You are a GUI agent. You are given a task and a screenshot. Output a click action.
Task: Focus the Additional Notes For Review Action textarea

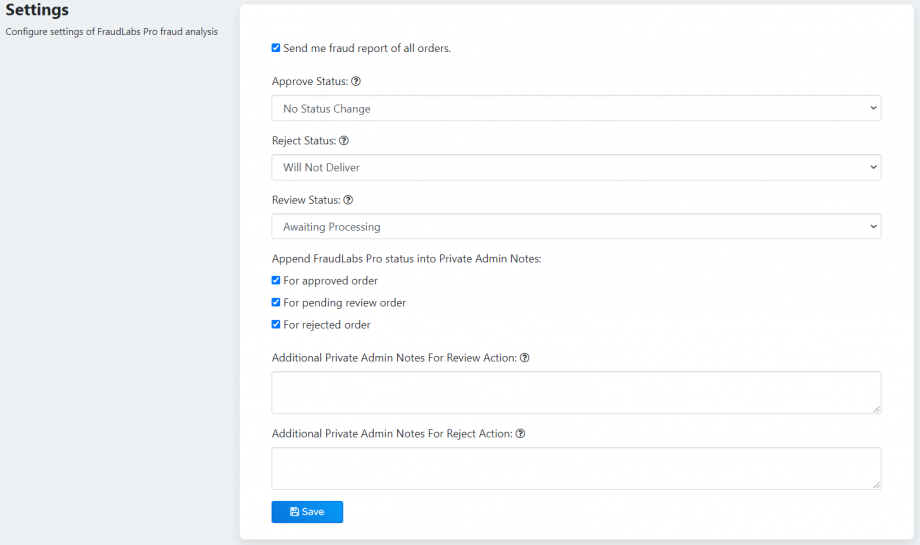coord(576,392)
